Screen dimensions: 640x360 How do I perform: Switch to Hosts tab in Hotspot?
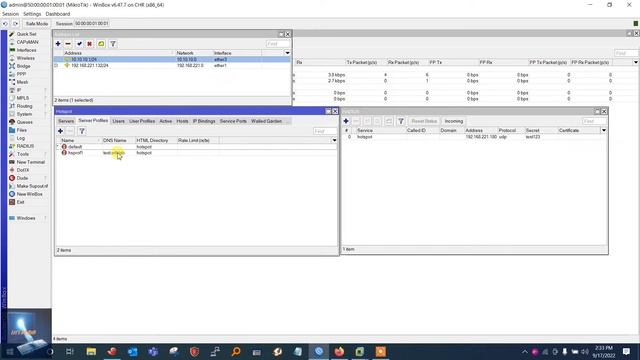click(182, 121)
